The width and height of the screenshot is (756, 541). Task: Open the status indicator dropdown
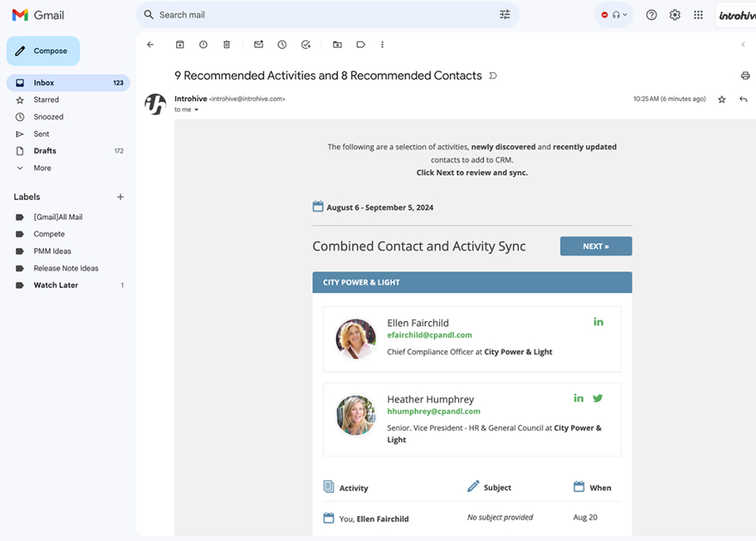(614, 15)
